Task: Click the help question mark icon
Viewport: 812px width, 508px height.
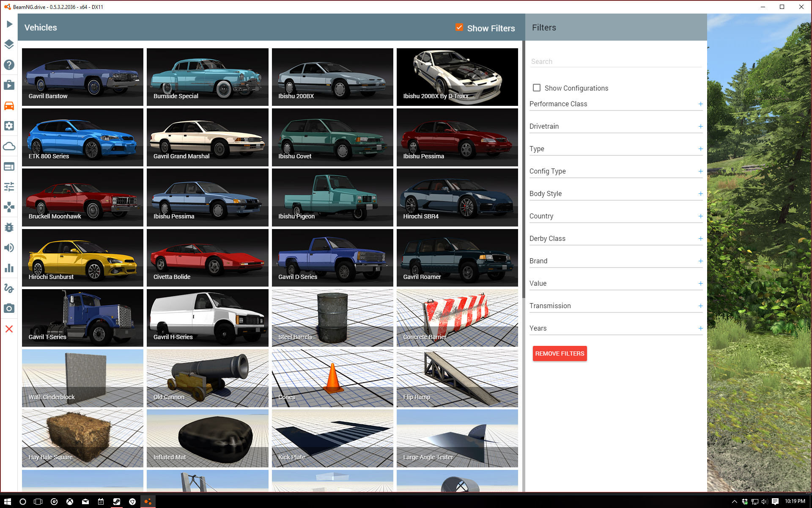Action: (9, 65)
